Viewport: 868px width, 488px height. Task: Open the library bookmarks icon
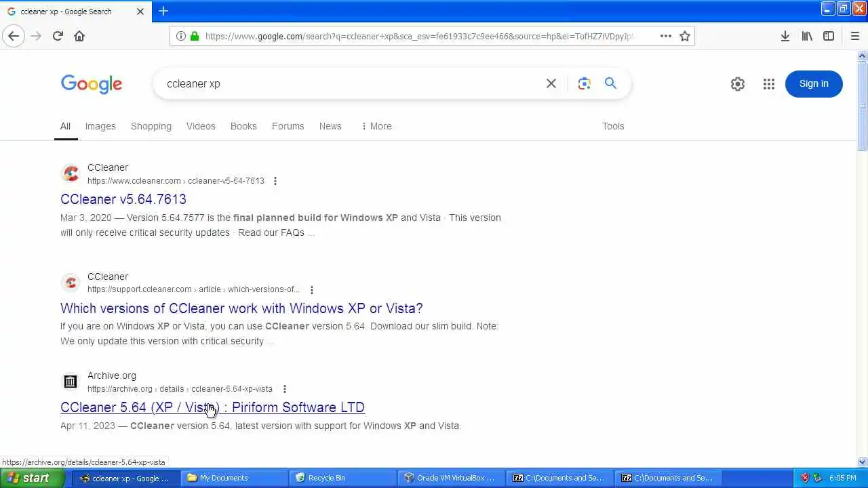coord(807,36)
